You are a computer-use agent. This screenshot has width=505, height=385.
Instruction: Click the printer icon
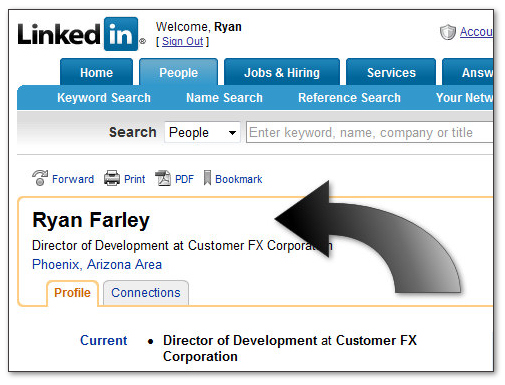pos(112,178)
